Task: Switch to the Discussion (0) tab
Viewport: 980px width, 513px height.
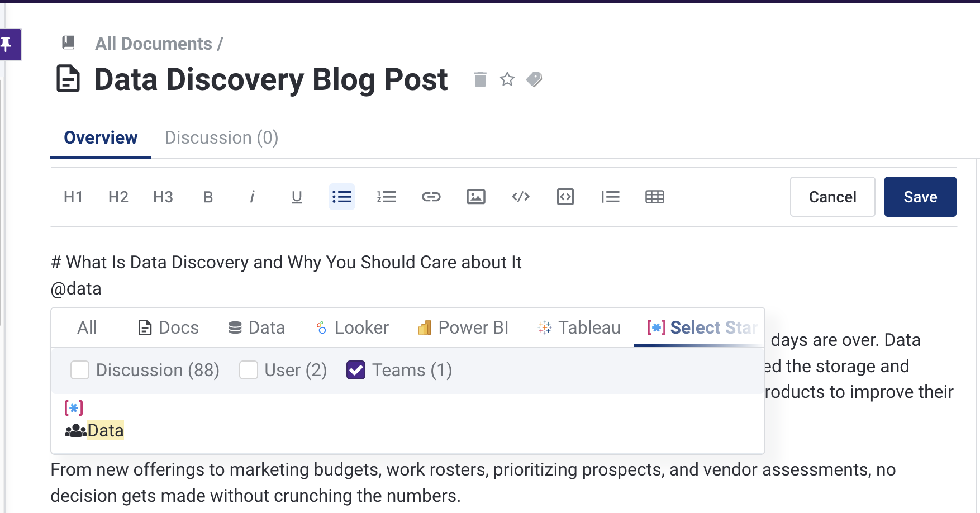Action: point(221,137)
